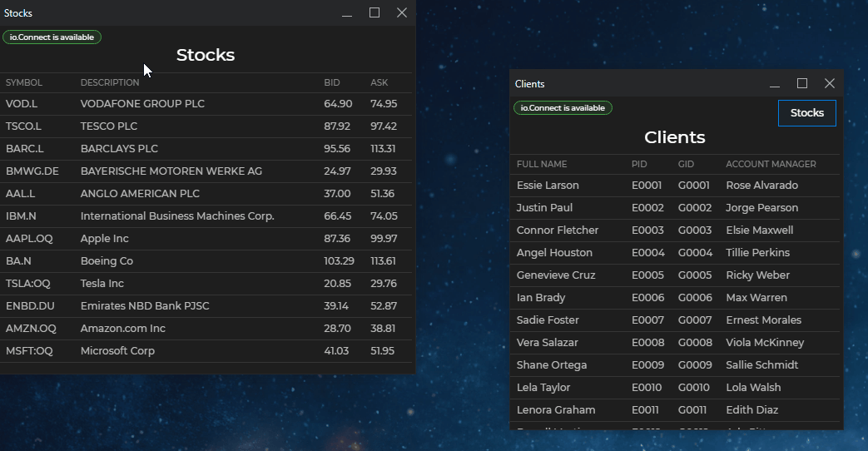
Task: Click the ACCOUNT MANAGER column header
Action: [x=771, y=165]
